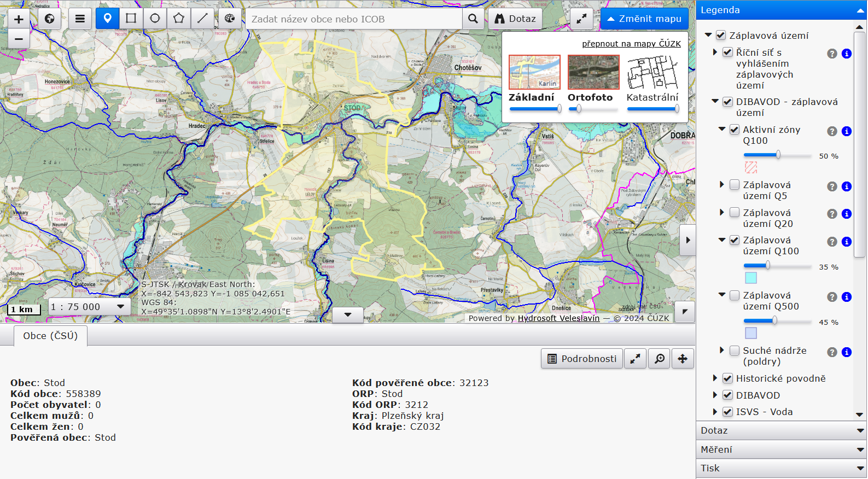Toggle Záplavová území root checkbox
This screenshot has height=479, width=868.
click(x=721, y=35)
